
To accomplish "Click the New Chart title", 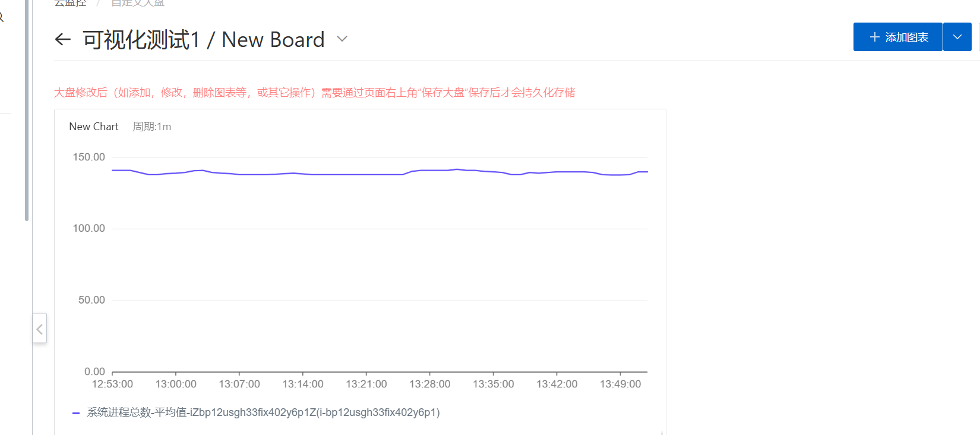I will click(x=94, y=127).
